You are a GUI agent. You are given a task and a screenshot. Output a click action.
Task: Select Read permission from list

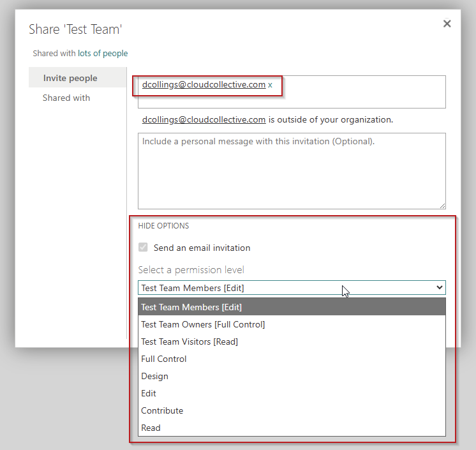[x=151, y=428]
